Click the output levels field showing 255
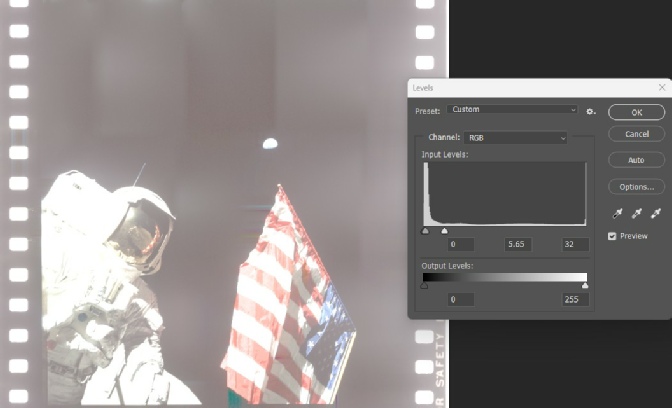The width and height of the screenshot is (672, 408). click(575, 299)
